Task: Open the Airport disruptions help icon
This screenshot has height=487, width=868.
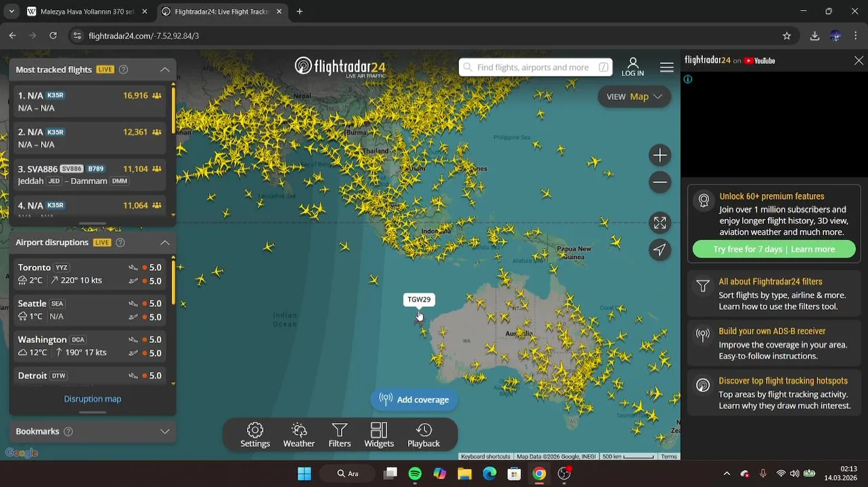Action: (x=120, y=242)
